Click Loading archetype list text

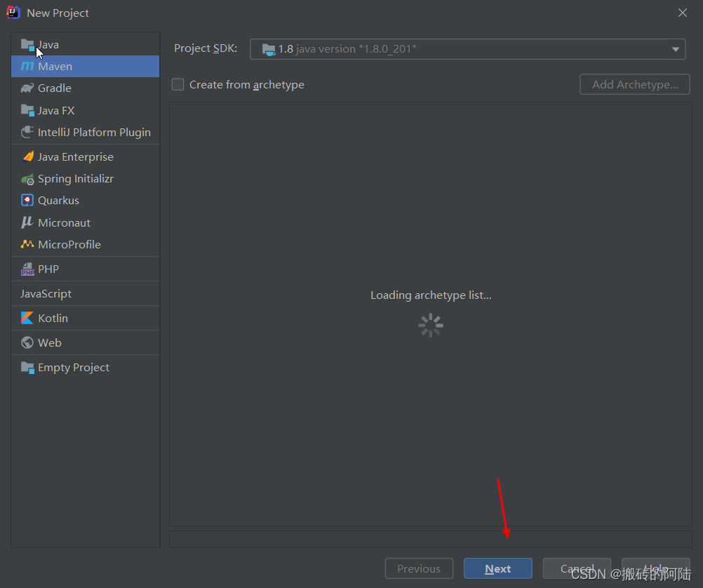[431, 295]
